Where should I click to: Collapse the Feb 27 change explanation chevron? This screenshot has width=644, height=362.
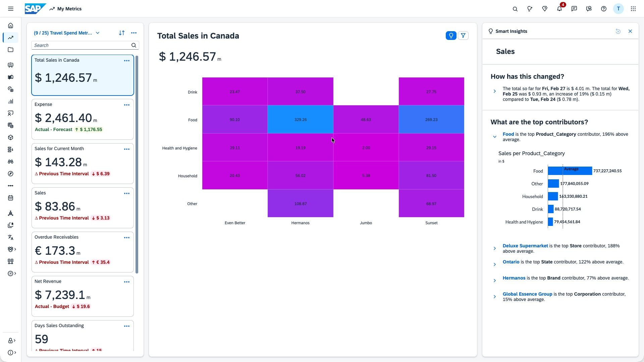click(x=495, y=91)
